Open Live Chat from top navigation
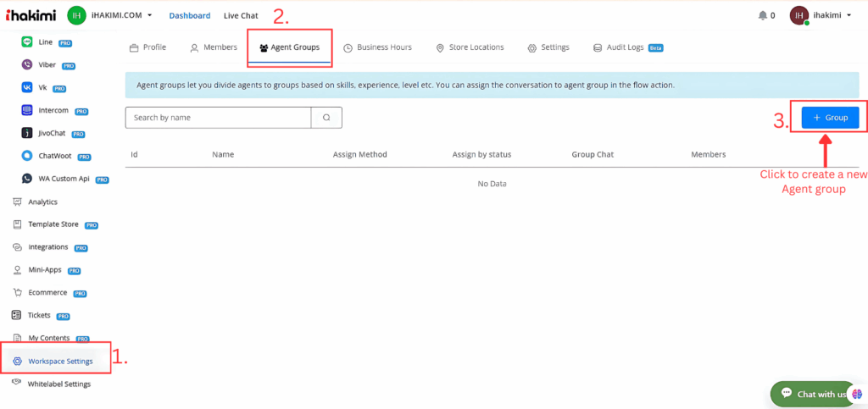 pyautogui.click(x=241, y=15)
